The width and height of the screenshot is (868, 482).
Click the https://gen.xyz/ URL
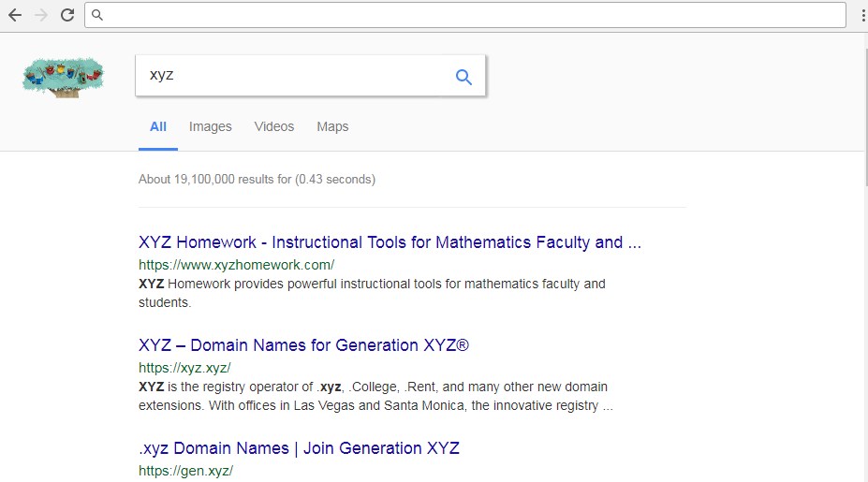(x=185, y=471)
